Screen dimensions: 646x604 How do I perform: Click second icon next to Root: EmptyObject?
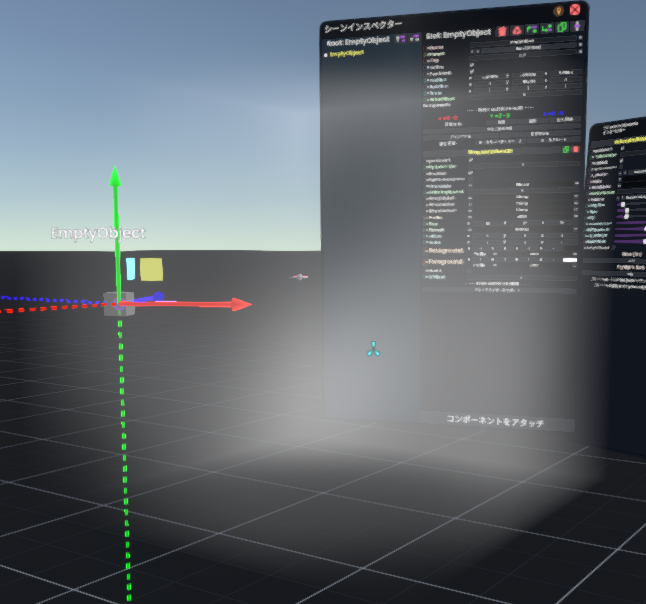[415, 38]
